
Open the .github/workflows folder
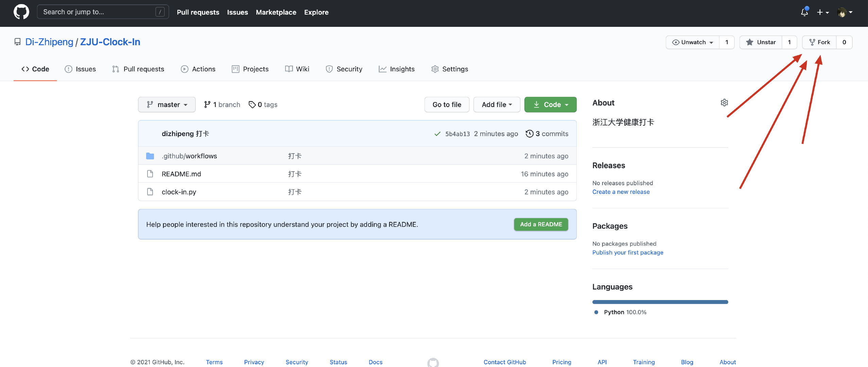tap(189, 156)
